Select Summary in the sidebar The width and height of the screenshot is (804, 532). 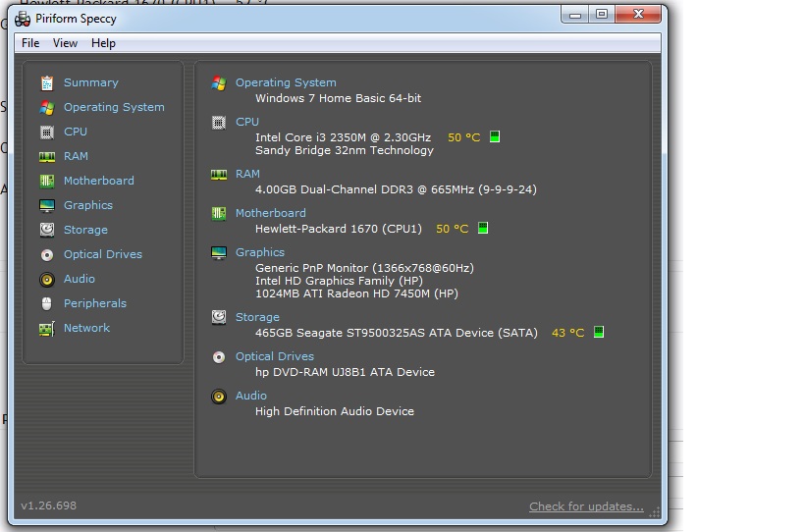pyautogui.click(x=90, y=82)
